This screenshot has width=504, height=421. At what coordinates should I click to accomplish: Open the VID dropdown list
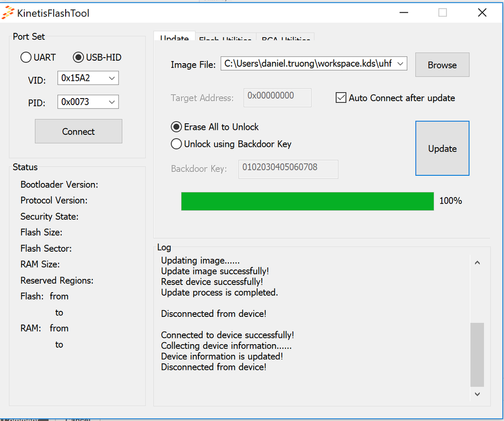112,78
